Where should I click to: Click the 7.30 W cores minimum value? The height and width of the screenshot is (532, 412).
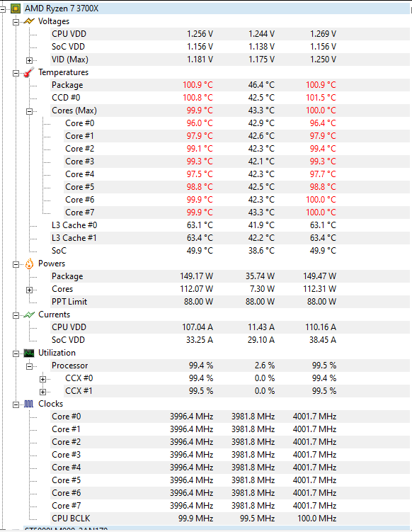pyautogui.click(x=262, y=289)
